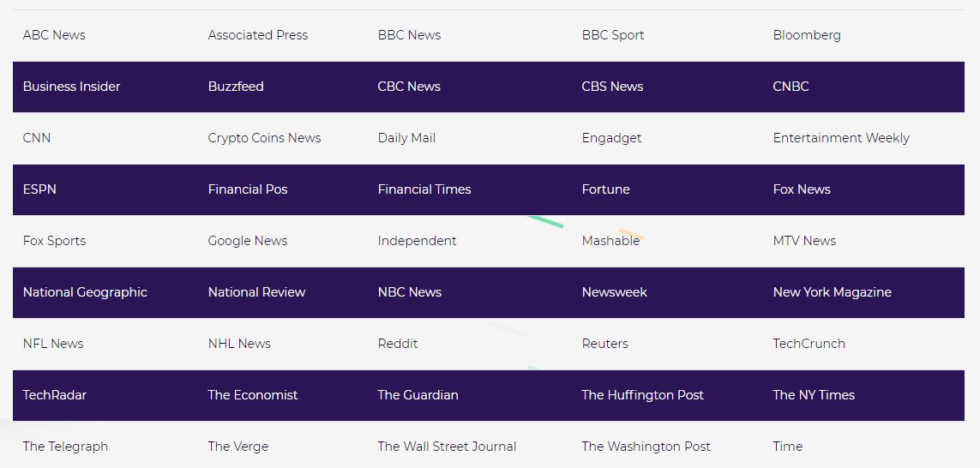
Task: Click on Mashable
Action: [610, 241]
